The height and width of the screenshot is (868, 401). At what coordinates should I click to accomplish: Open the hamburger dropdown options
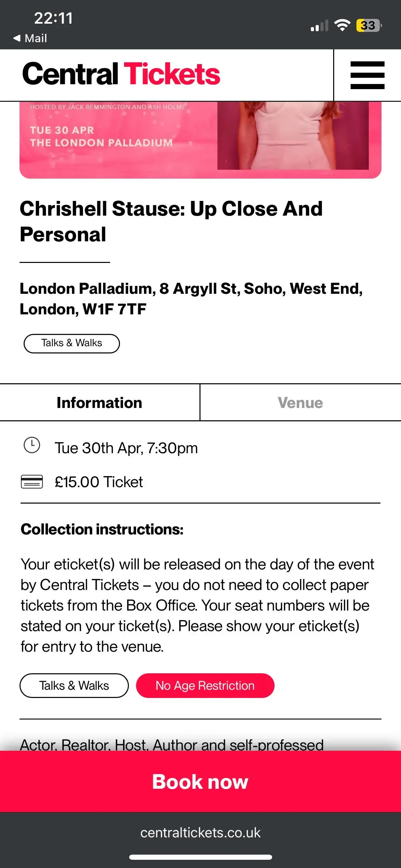coord(367,75)
